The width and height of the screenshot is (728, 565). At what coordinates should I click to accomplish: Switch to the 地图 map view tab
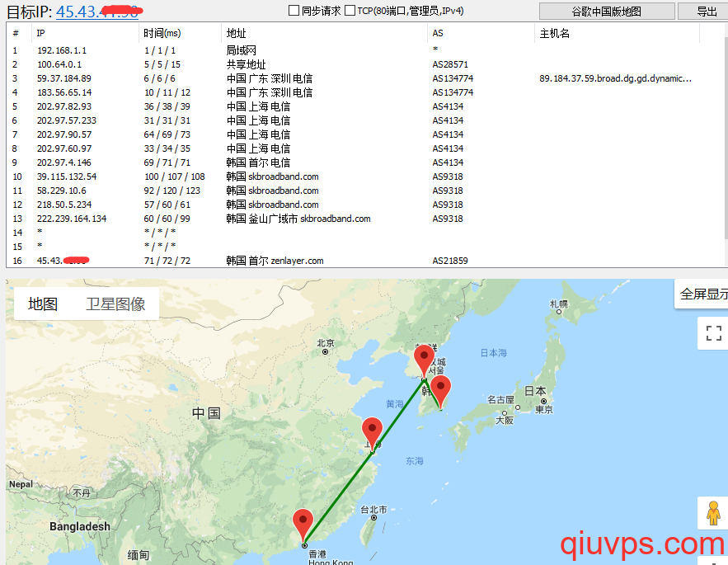43,304
